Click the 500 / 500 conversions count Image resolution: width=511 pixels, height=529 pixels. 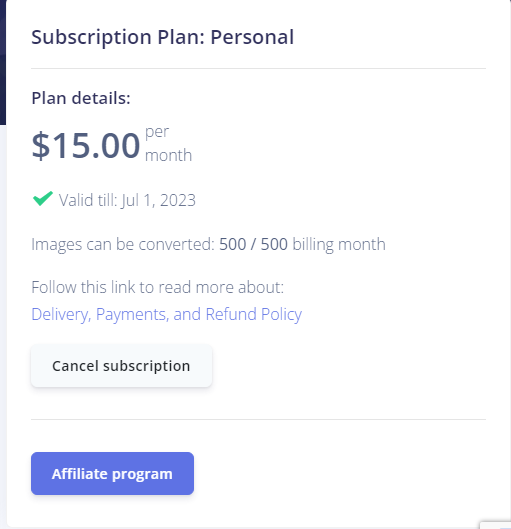[253, 244]
